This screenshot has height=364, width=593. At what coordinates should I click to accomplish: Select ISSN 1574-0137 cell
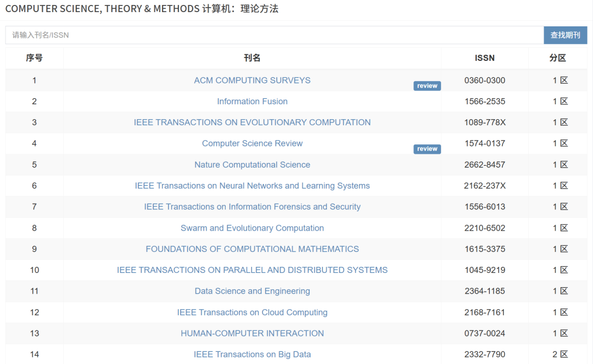click(x=485, y=143)
